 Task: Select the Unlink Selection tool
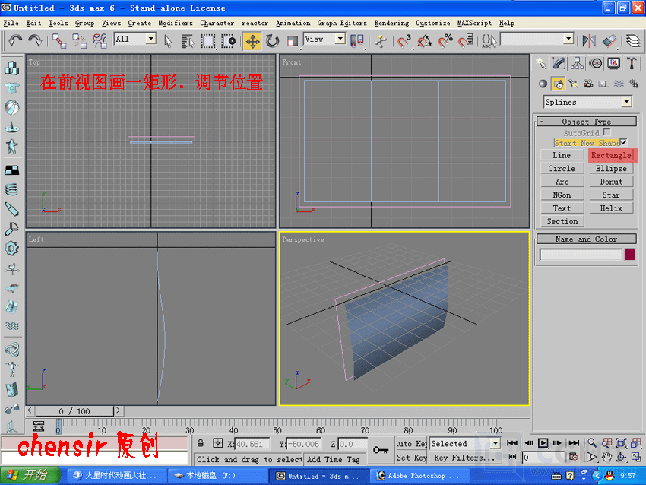click(x=79, y=41)
